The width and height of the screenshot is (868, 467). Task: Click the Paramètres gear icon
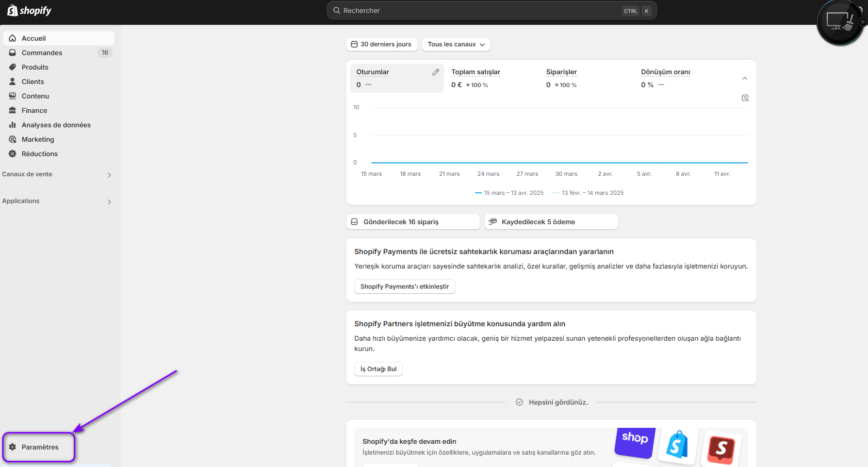coord(12,447)
